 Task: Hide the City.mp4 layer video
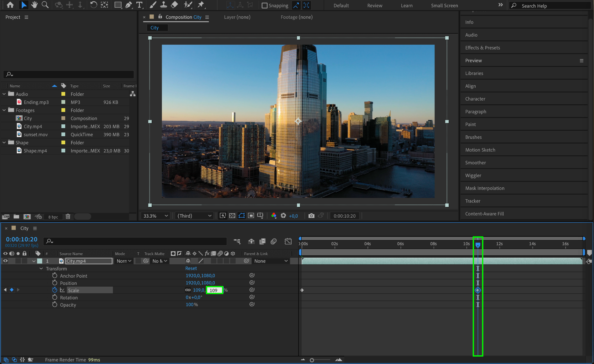click(5, 261)
